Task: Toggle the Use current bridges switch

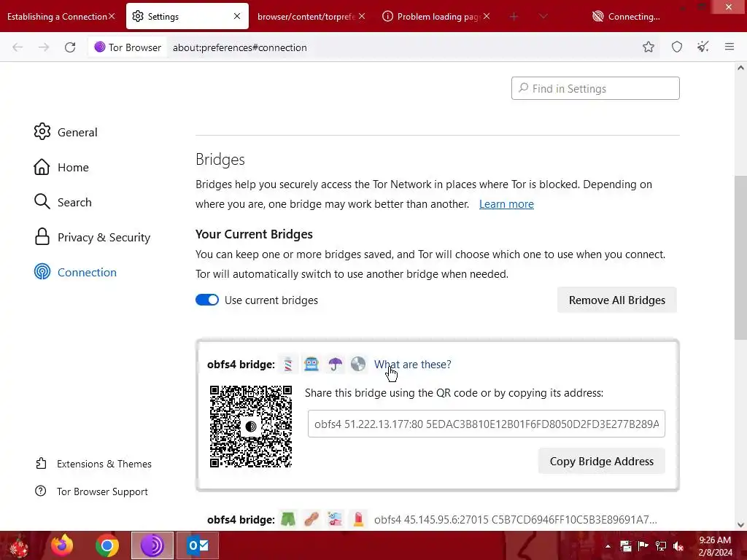Action: 206,300
